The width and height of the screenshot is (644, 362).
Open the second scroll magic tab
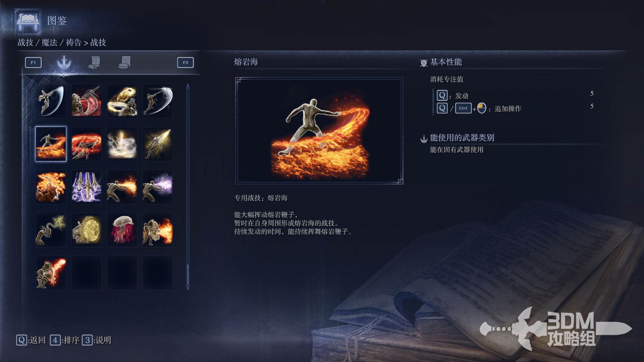(x=95, y=63)
